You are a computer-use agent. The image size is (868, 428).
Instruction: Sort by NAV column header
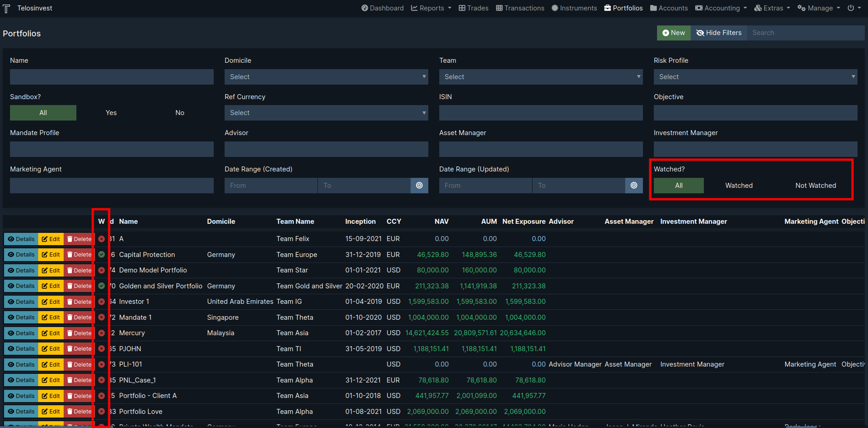pos(442,222)
